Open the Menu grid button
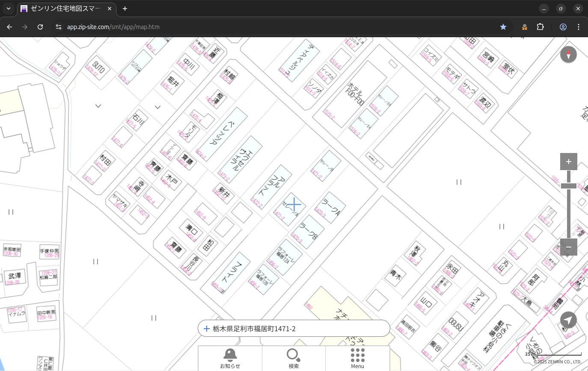The height and width of the screenshot is (371, 588). click(x=357, y=358)
